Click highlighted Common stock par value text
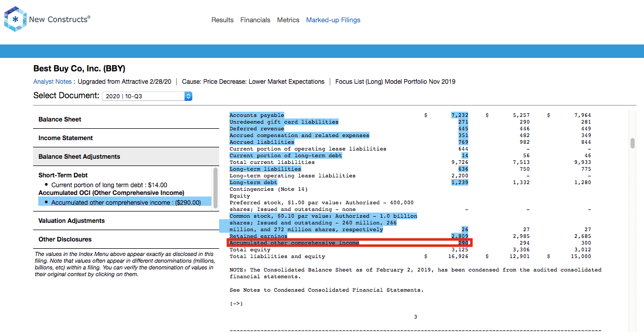The image size is (644, 332). coord(323,223)
